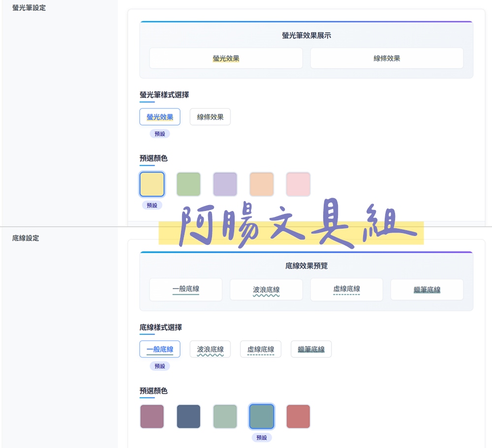Select the 螢光效果 style button
This screenshot has width=492, height=448.
tap(160, 117)
